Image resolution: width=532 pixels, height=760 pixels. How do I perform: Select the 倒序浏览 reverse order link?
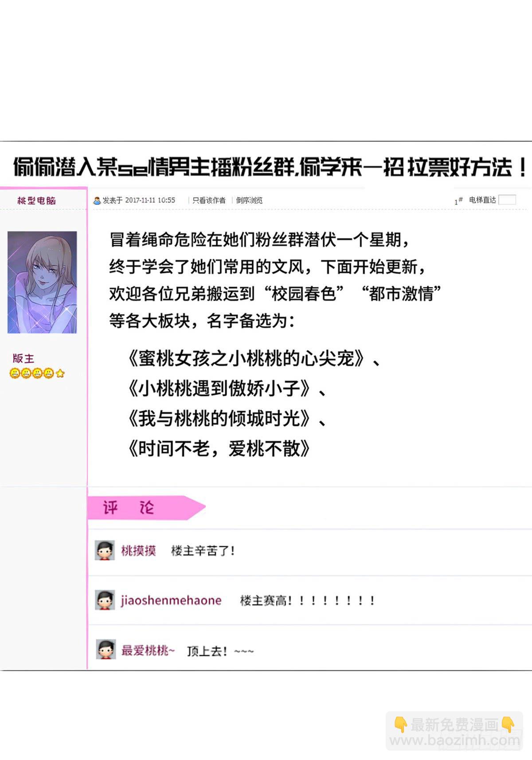(x=249, y=200)
